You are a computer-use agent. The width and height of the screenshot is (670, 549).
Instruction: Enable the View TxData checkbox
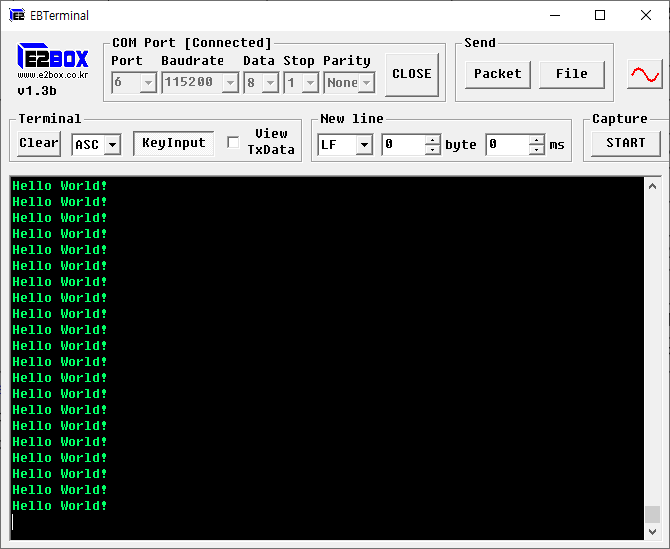(233, 142)
